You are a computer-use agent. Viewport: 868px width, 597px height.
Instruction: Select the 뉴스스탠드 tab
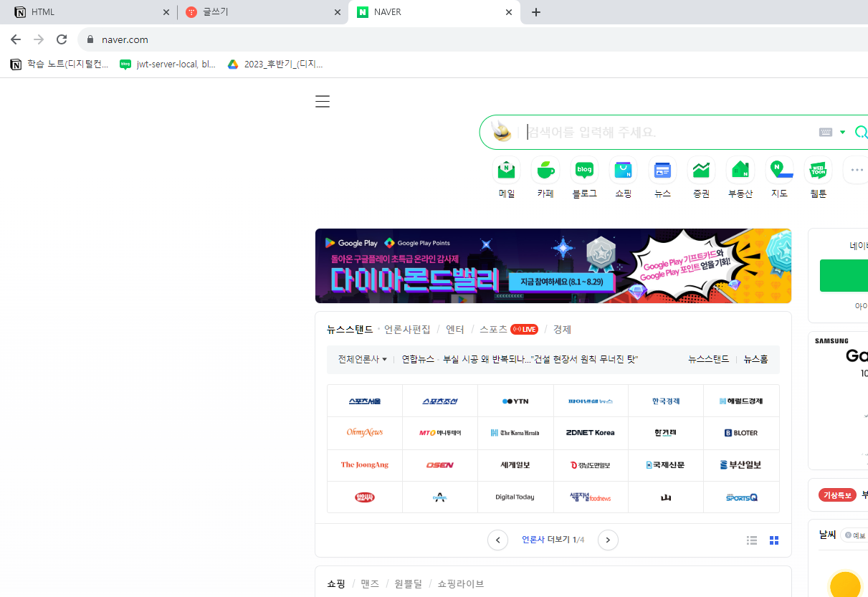350,330
